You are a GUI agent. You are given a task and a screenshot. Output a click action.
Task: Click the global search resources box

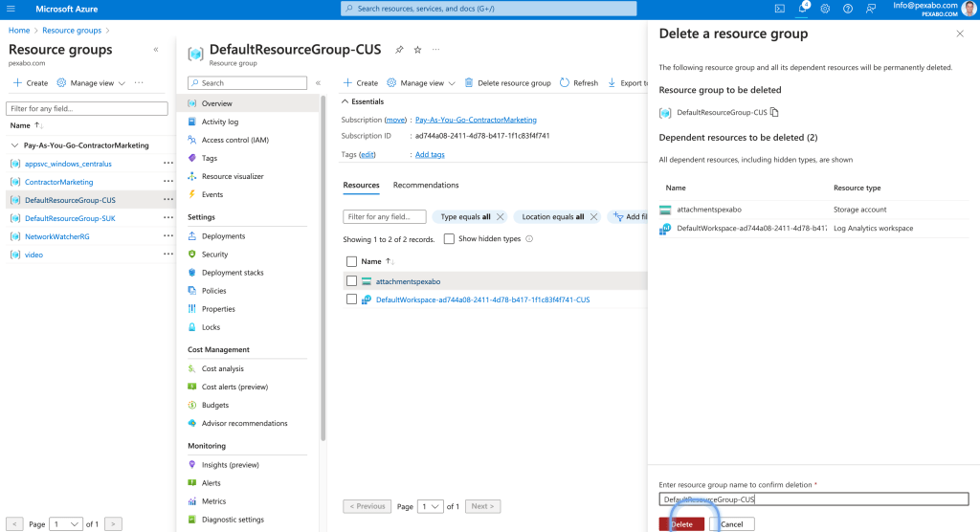489,9
